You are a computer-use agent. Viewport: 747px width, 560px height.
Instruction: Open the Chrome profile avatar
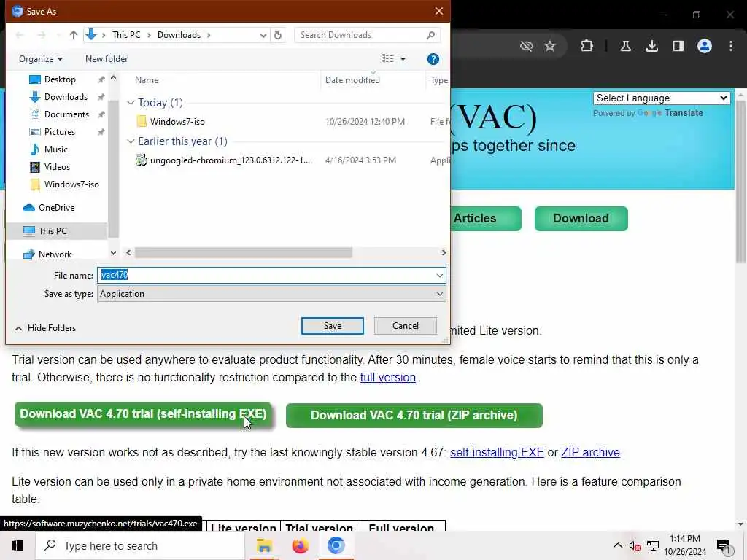coord(705,46)
